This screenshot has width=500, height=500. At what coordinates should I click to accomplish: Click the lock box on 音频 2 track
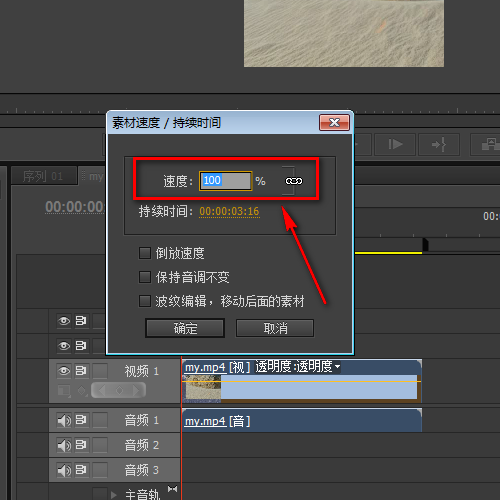pos(100,445)
